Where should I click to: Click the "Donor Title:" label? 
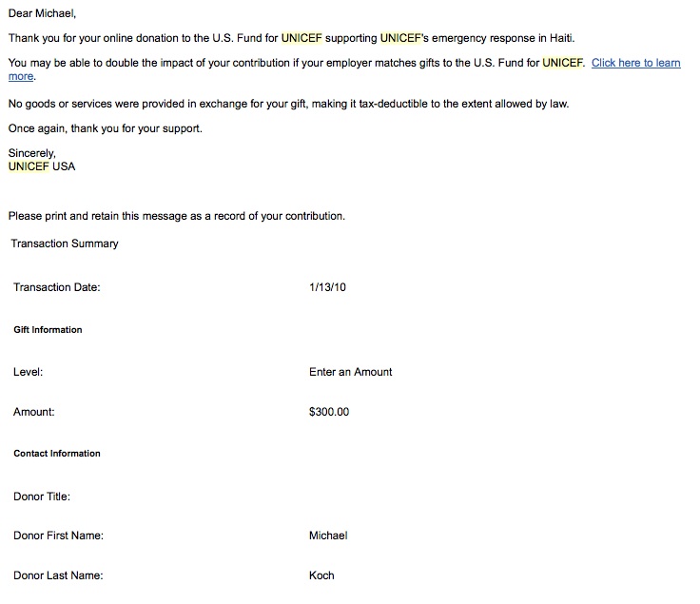point(42,497)
